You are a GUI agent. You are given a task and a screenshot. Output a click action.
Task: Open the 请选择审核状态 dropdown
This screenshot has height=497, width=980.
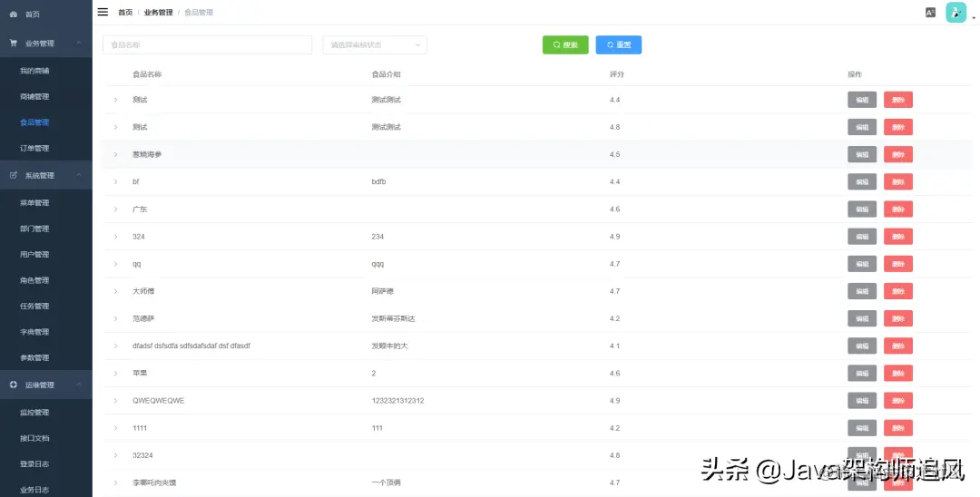tap(375, 45)
